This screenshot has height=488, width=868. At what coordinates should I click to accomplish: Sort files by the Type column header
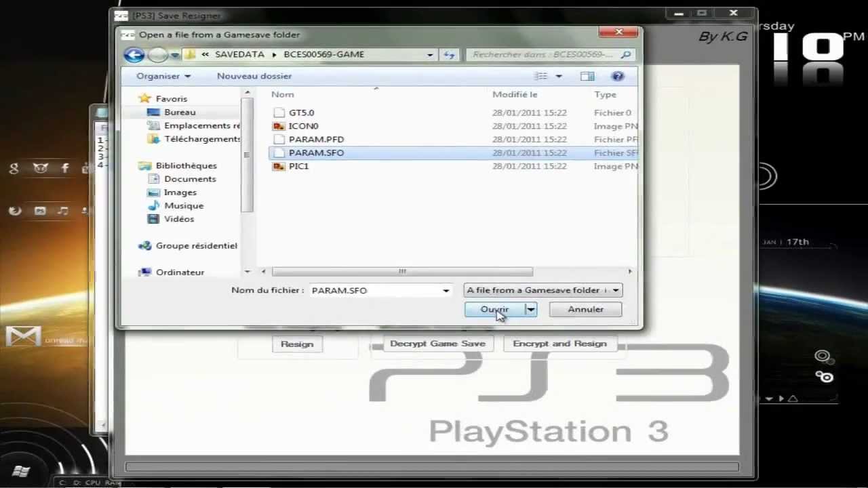coord(605,95)
